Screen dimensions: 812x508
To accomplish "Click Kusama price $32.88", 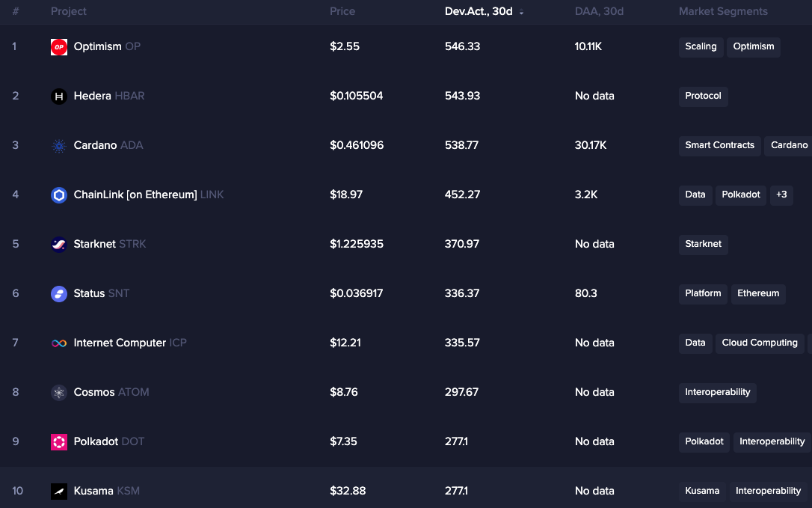I will [x=348, y=491].
